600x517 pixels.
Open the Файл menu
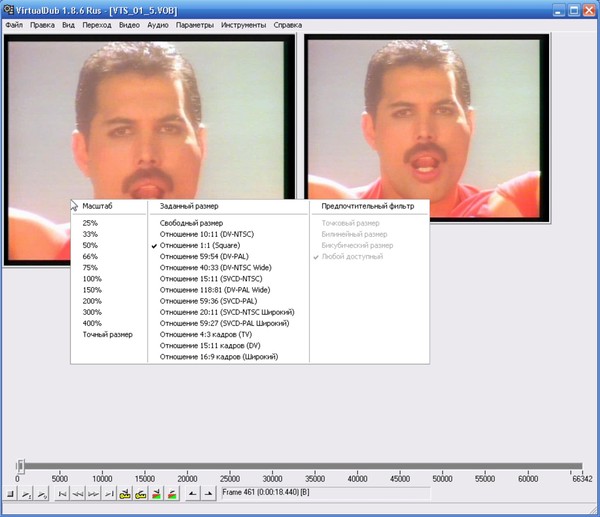pyautogui.click(x=14, y=25)
